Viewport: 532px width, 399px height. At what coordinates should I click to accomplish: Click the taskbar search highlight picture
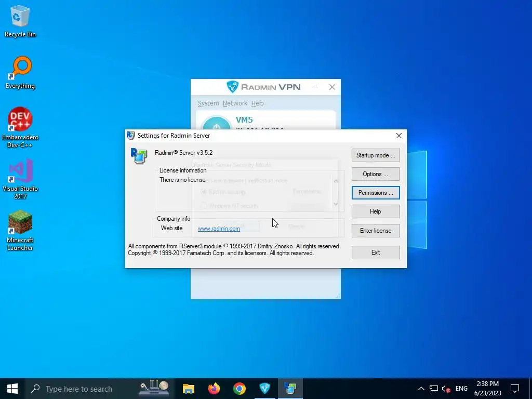[154, 388]
